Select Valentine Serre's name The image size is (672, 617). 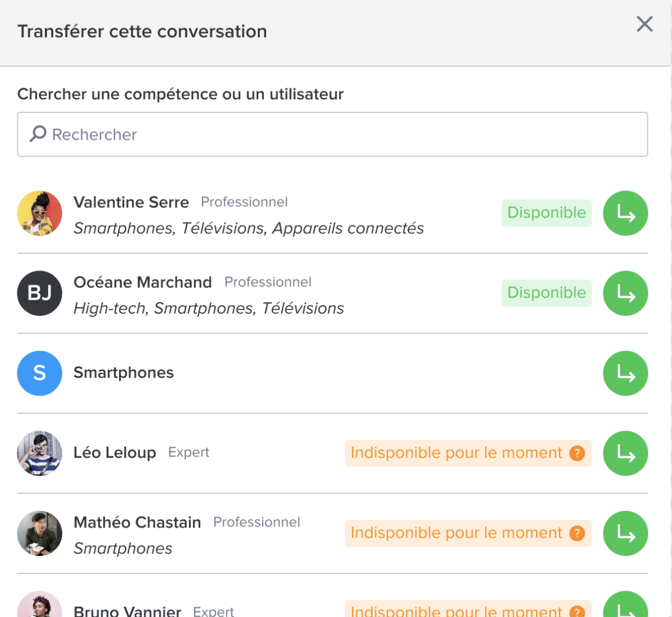(131, 202)
